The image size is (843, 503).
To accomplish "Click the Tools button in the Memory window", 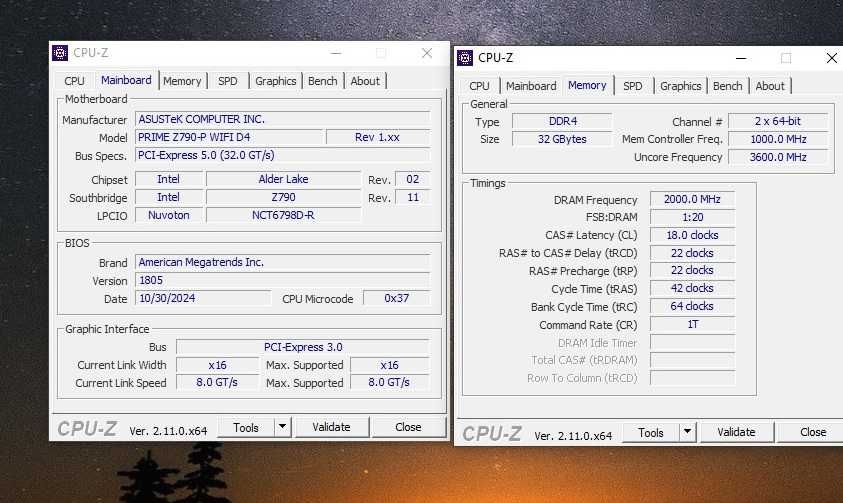I will coord(651,432).
